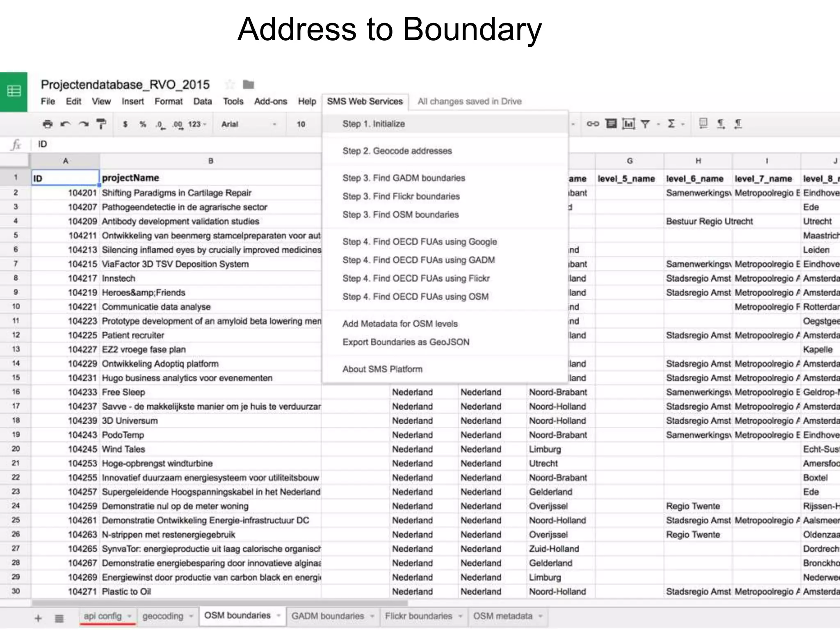Click the left-to-right paragraph direction icon

(x=721, y=123)
